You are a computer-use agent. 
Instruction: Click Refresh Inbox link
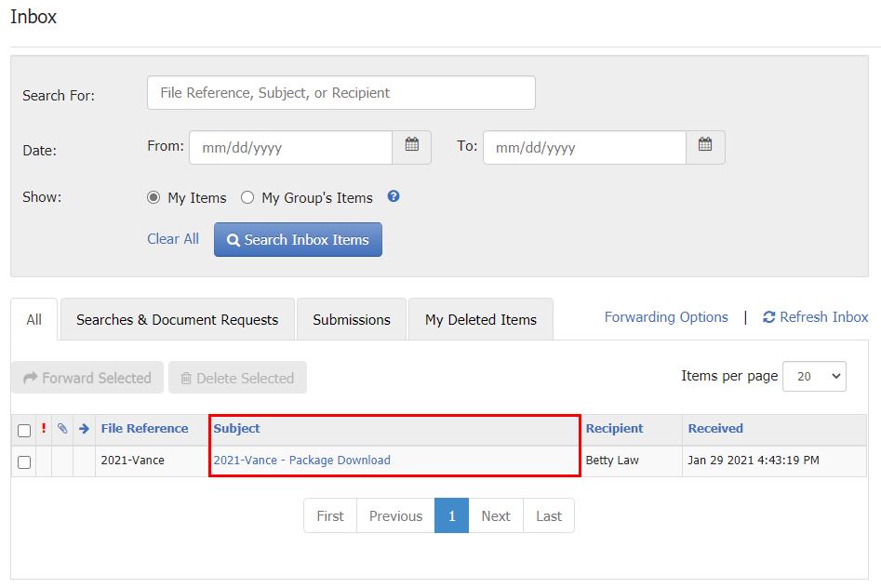(x=815, y=317)
